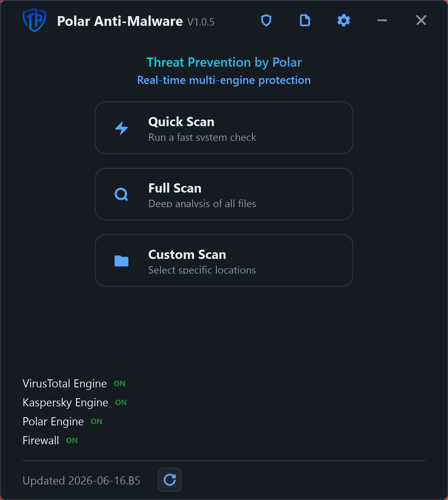Screen dimensions: 448x500
Task: Click the version V1.0.5 label
Action: click(x=201, y=22)
